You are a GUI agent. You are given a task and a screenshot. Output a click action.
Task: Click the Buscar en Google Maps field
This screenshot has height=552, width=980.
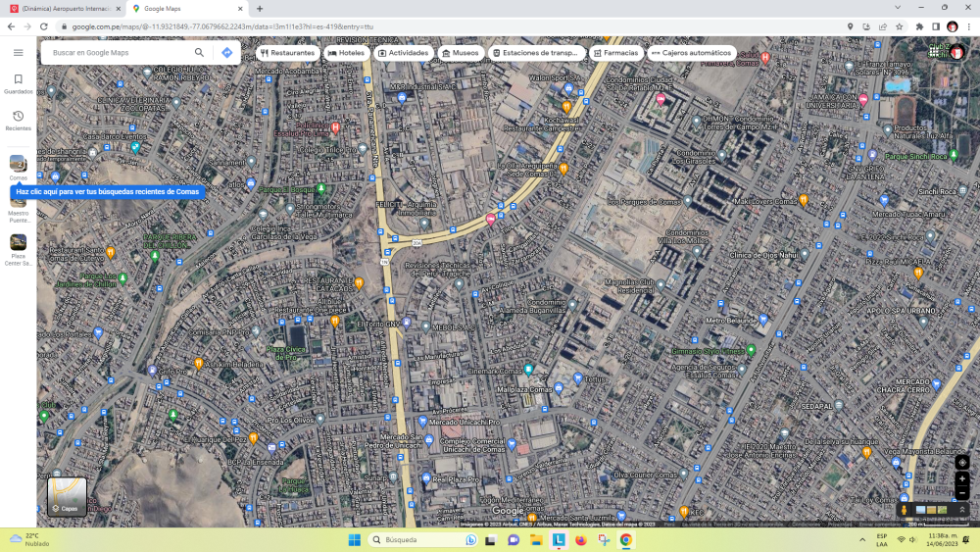pos(118,53)
